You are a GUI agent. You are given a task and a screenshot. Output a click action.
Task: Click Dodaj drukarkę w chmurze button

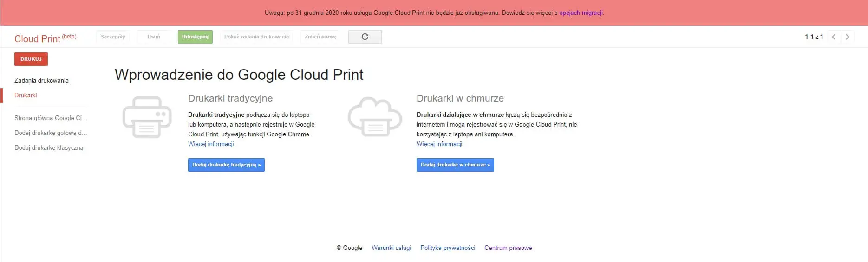(x=455, y=165)
